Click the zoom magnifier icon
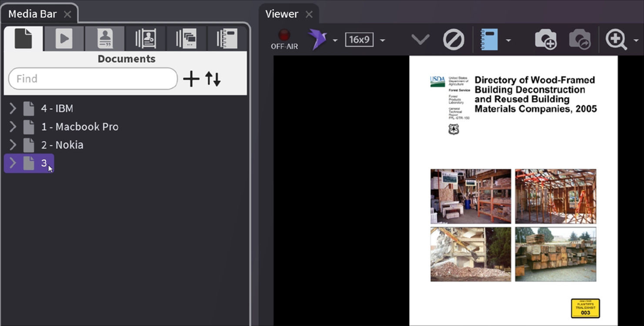 coord(616,40)
